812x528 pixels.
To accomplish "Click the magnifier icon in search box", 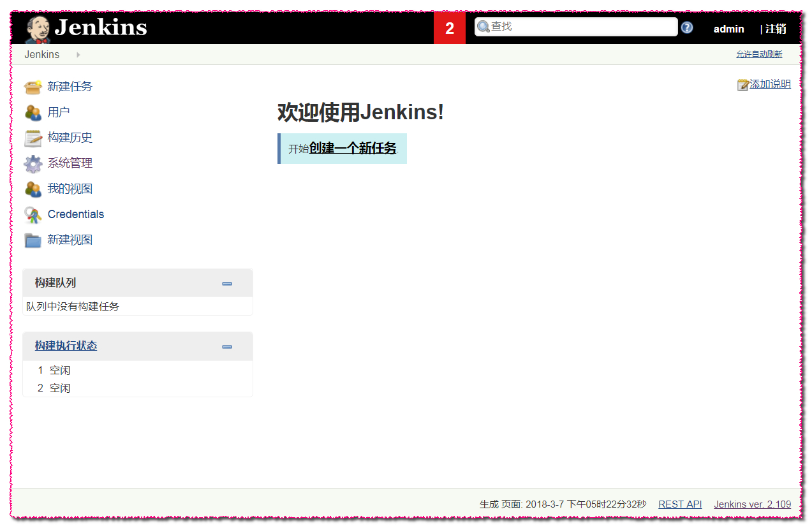I will coord(484,27).
